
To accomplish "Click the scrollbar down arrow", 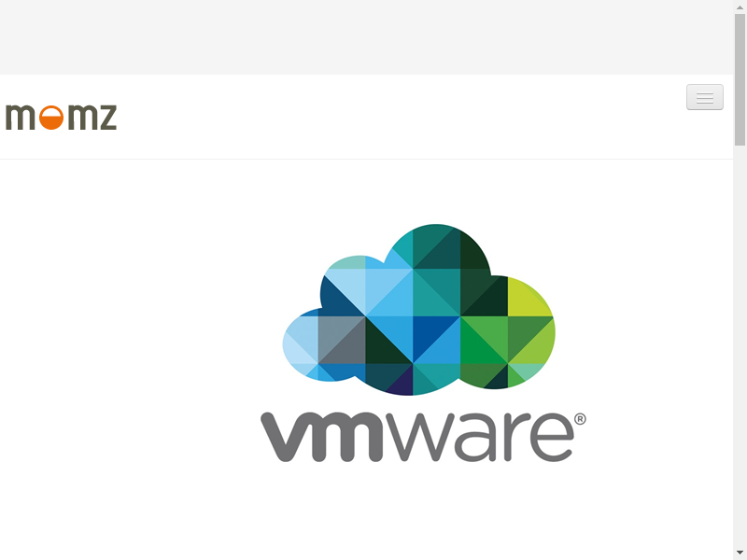I will click(x=740, y=553).
